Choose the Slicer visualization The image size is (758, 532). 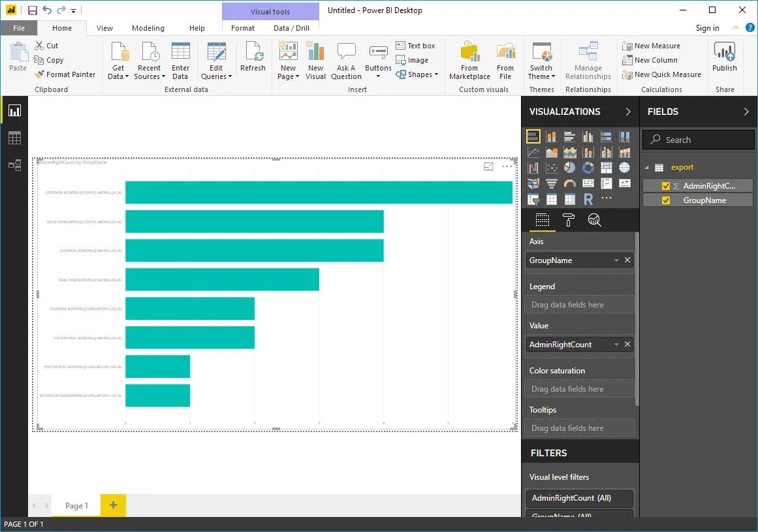pos(533,199)
